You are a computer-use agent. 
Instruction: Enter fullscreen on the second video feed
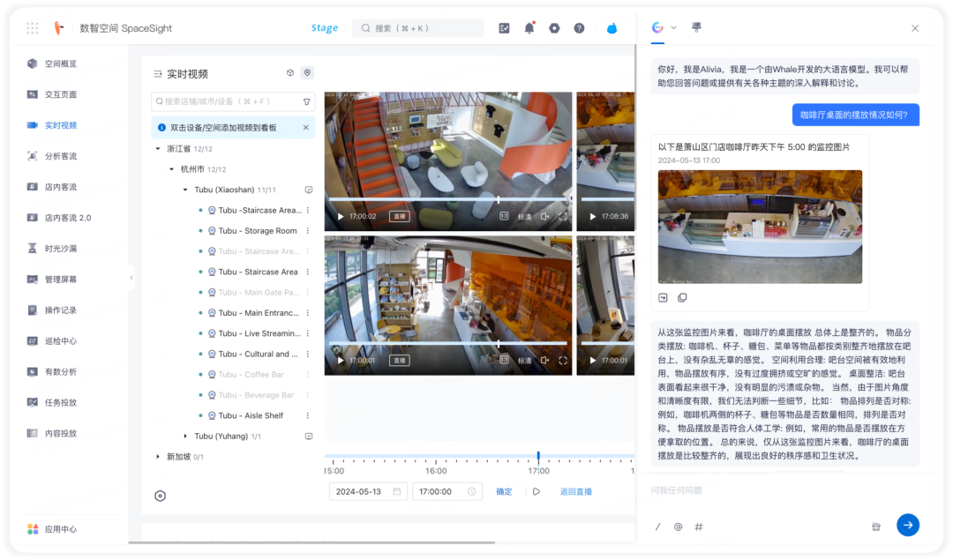click(563, 360)
